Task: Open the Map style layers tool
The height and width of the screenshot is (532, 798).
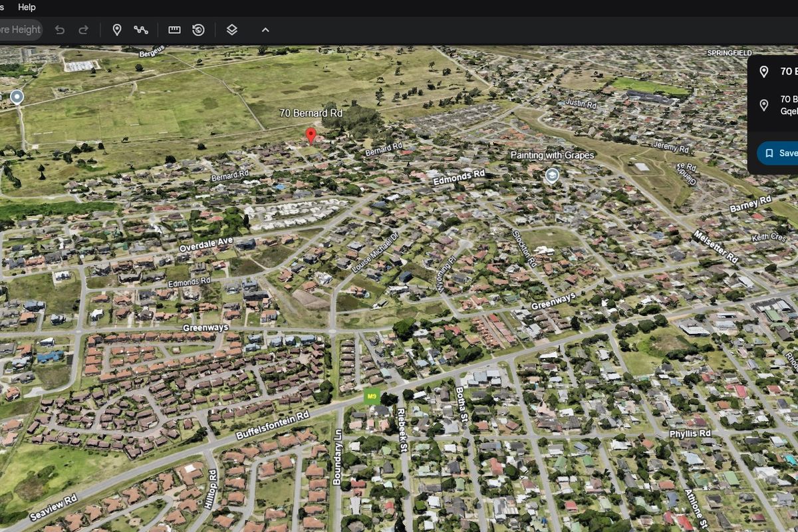Action: click(x=231, y=30)
